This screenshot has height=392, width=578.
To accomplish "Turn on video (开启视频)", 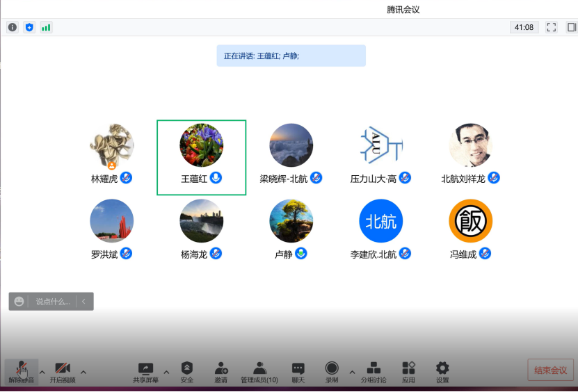I will (63, 370).
